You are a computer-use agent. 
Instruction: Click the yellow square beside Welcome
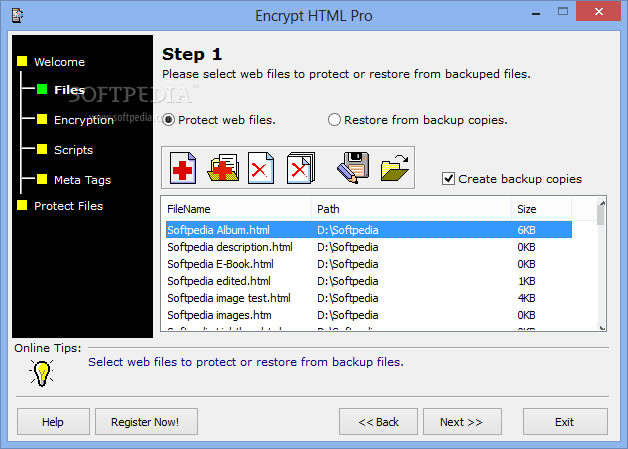click(x=22, y=61)
